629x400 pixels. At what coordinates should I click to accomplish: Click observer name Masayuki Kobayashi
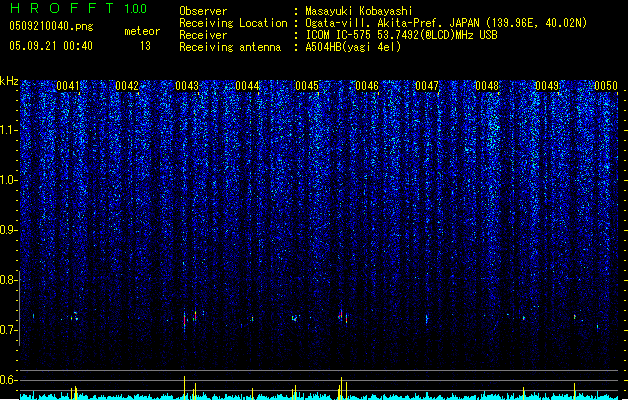click(359, 11)
